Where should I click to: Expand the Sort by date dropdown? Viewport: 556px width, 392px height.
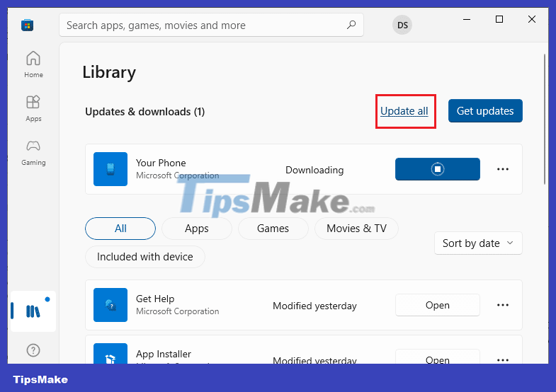pyautogui.click(x=478, y=243)
